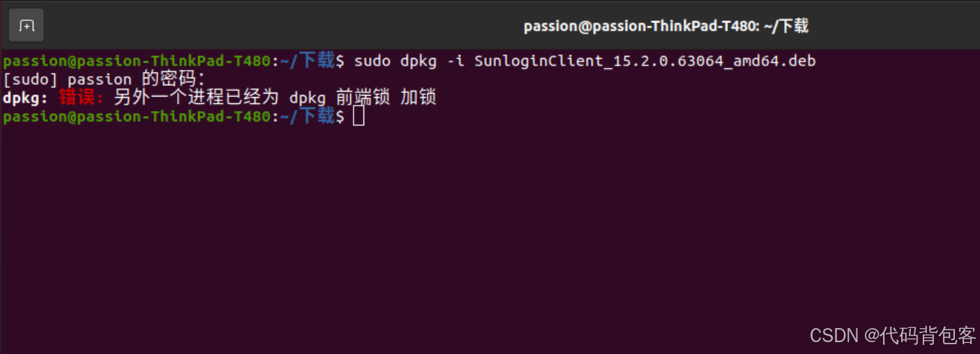Open a new terminal tab with the plus icon
The width and height of the screenshot is (980, 354).
tap(27, 26)
